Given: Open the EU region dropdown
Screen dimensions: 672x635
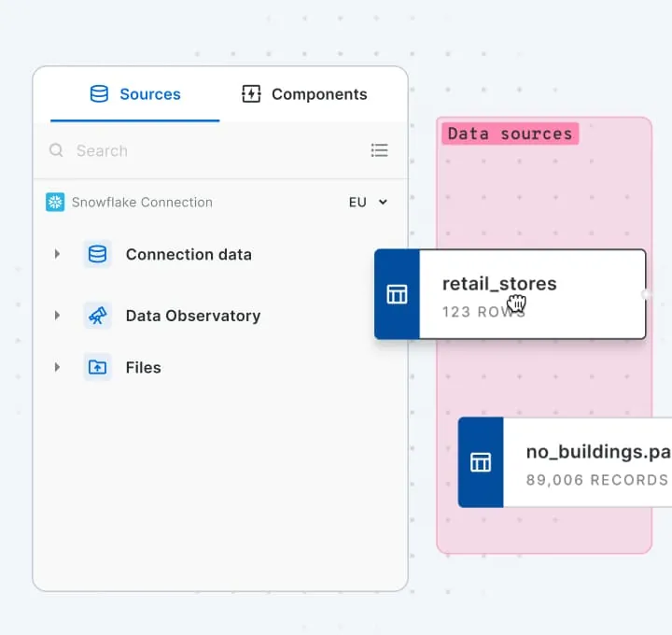Looking at the screenshot, I should pos(368,202).
